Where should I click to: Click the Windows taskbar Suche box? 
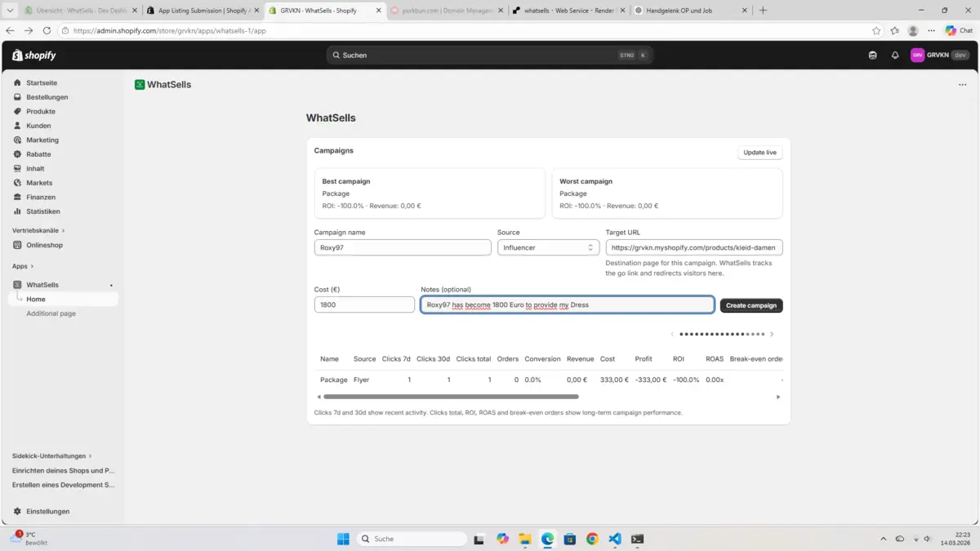click(414, 539)
